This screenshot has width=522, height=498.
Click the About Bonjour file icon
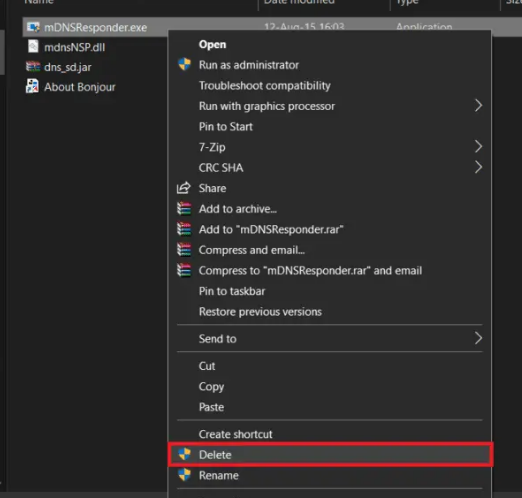[x=32, y=86]
